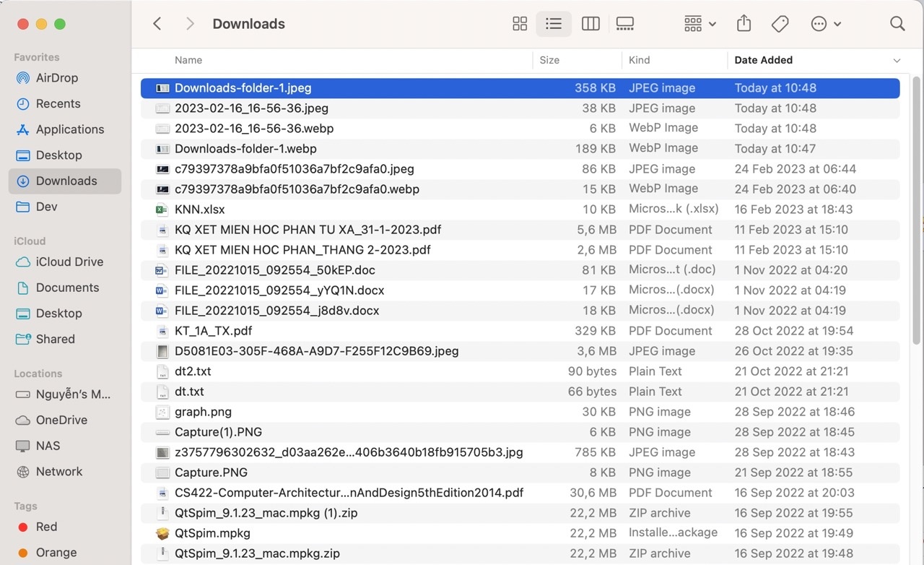The width and height of the screenshot is (924, 565).
Task: Sort files by the Size column header
Action: [x=549, y=60]
